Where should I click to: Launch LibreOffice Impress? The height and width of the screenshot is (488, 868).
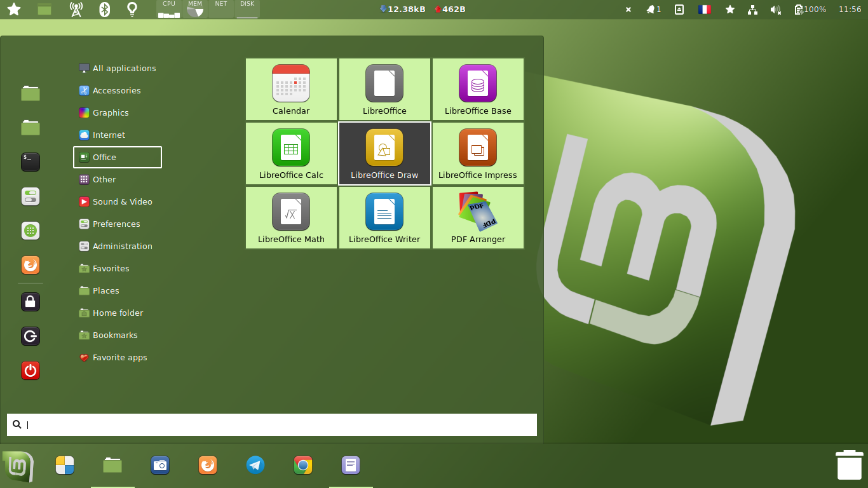pyautogui.click(x=478, y=154)
